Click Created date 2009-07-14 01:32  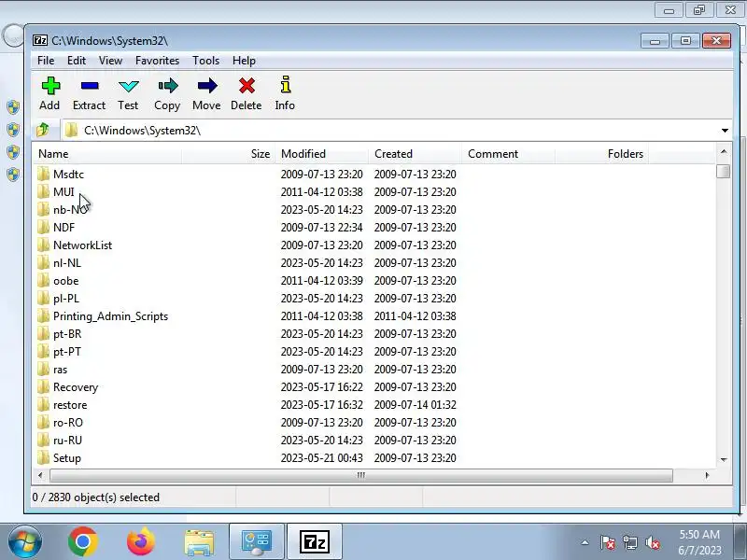pos(415,404)
